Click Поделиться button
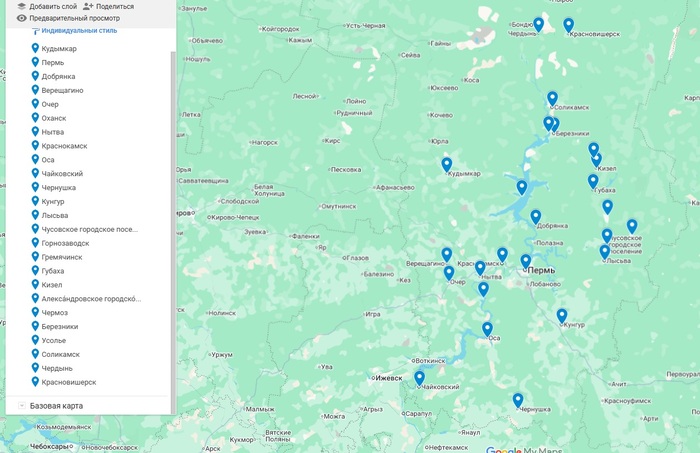 click(108, 6)
